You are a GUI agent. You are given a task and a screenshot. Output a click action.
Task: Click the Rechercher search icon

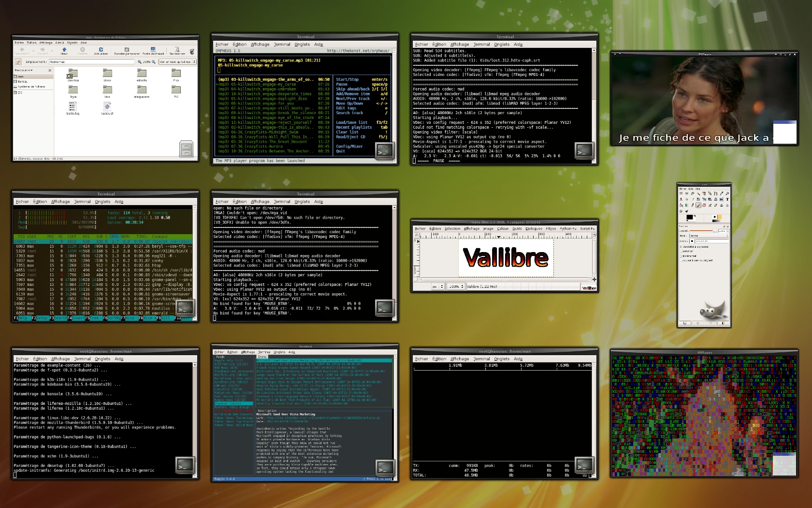tap(177, 50)
